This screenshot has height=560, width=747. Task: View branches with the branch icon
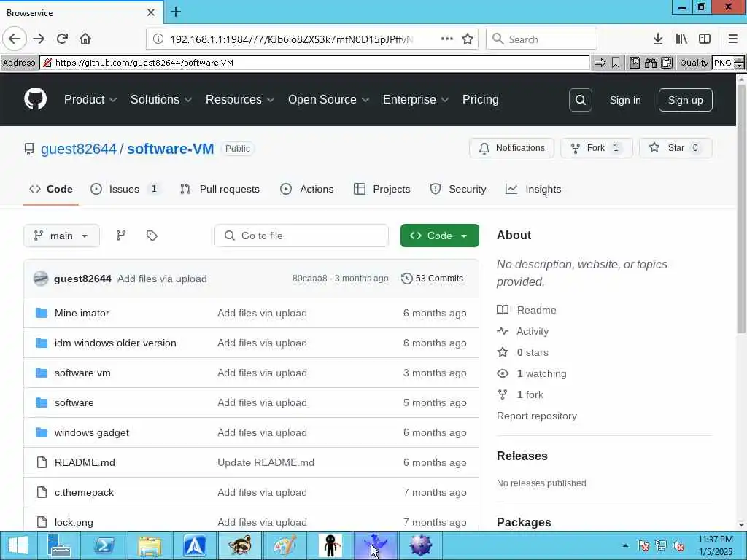pyautogui.click(x=121, y=236)
